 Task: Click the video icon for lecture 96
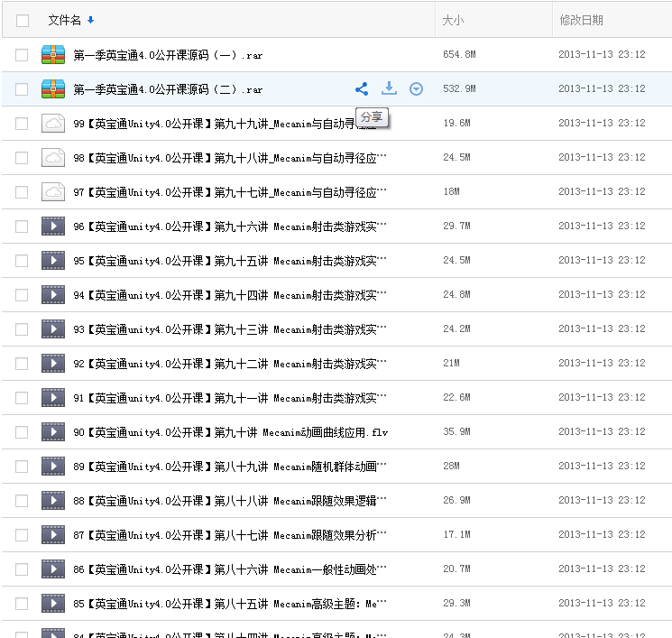pos(53,226)
